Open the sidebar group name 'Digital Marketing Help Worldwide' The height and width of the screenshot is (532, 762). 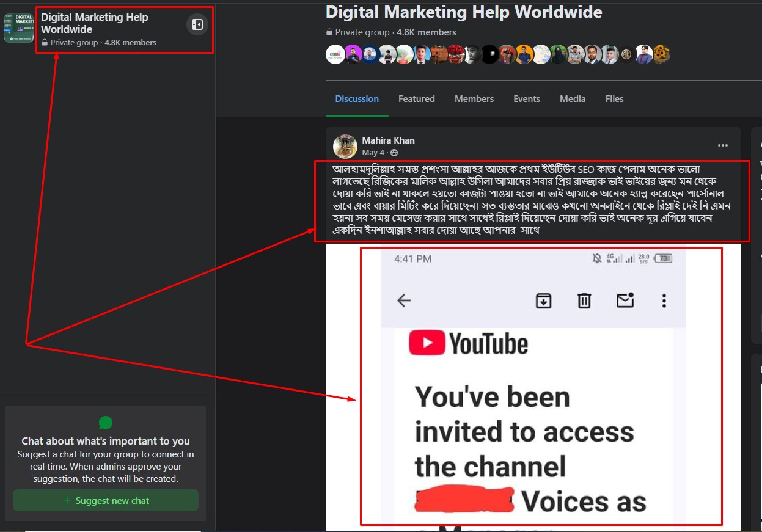pyautogui.click(x=95, y=23)
